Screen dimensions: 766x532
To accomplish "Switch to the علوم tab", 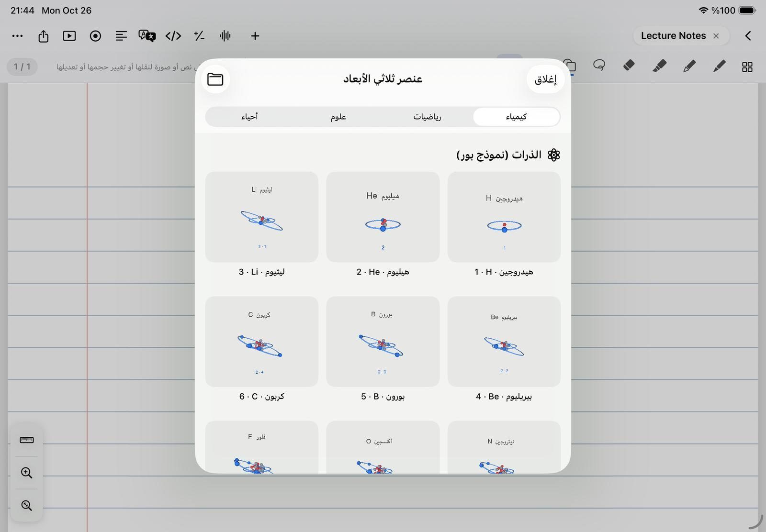I will click(x=338, y=117).
